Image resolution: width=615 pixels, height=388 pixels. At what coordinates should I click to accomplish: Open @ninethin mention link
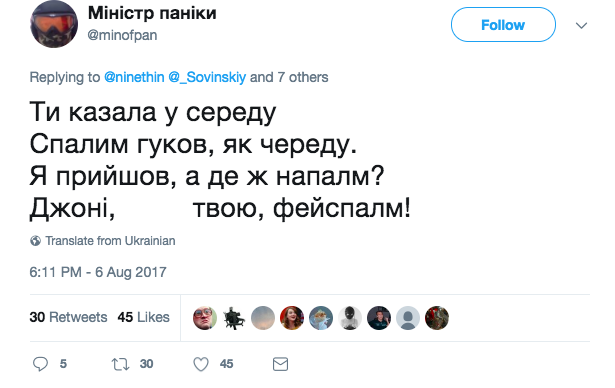[134, 77]
